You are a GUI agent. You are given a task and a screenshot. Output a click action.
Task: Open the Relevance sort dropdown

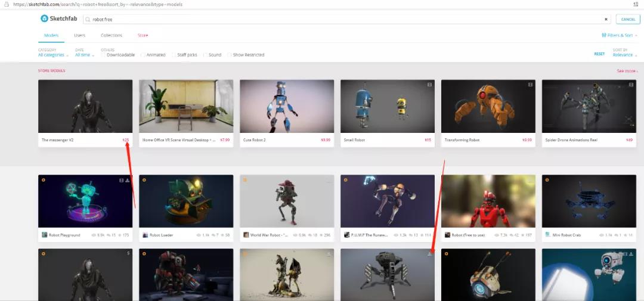pyautogui.click(x=624, y=55)
